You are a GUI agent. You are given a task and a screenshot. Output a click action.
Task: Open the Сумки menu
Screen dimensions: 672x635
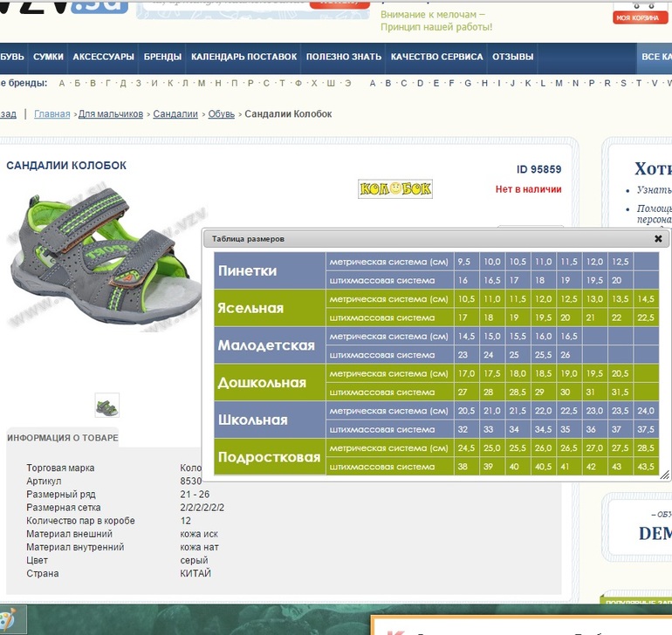point(48,57)
